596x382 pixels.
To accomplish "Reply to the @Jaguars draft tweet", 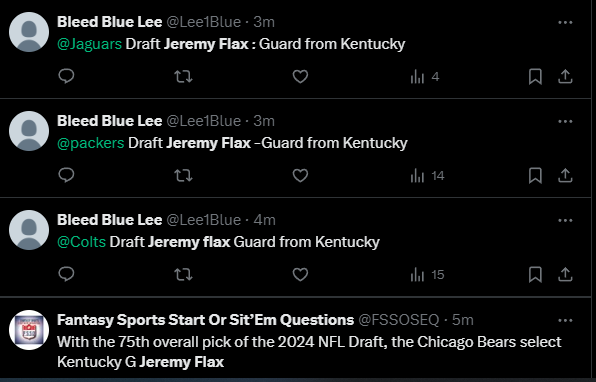I will tap(66, 76).
